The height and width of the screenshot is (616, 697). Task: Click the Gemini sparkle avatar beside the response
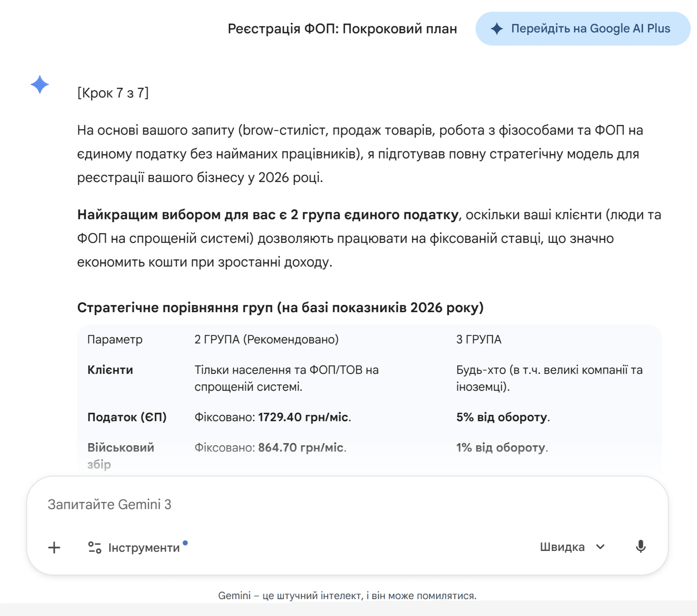coord(40,84)
